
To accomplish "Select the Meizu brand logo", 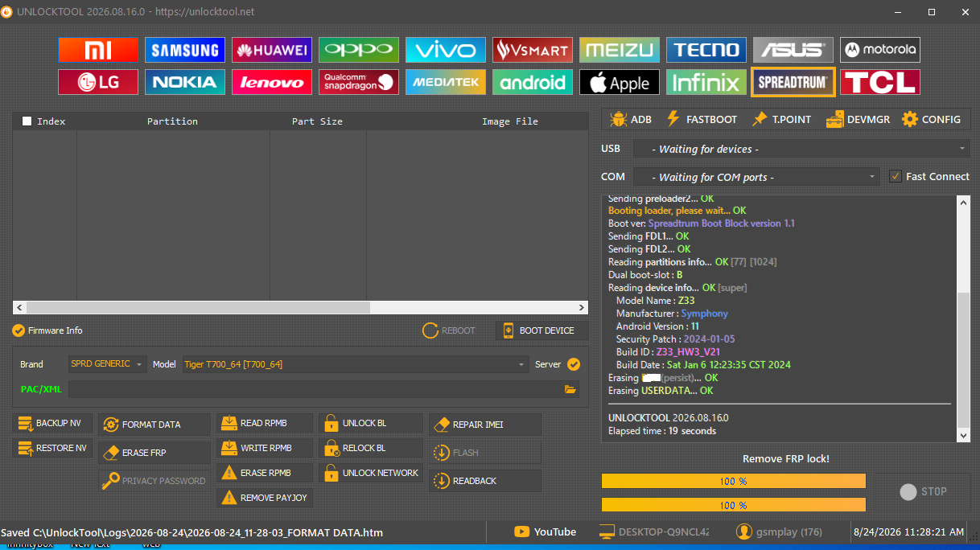I will click(x=620, y=50).
